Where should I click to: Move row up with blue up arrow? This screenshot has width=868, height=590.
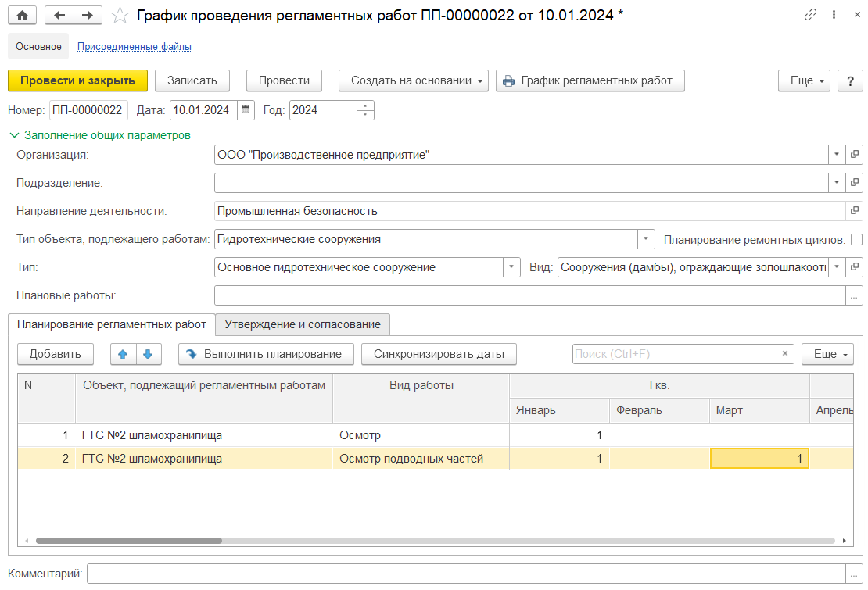coord(122,354)
